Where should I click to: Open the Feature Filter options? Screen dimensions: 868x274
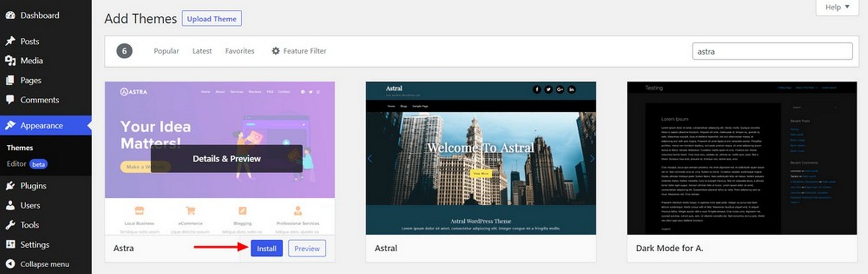(299, 51)
